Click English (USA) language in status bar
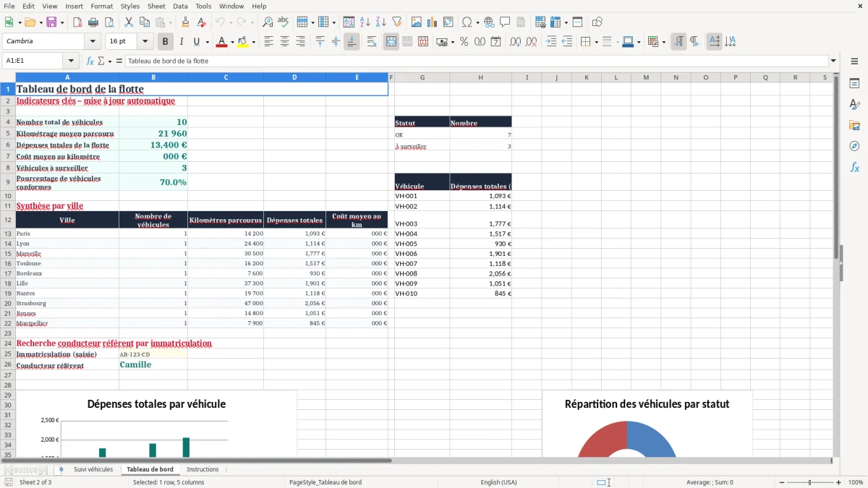Screen dimensions: 868x488 (498, 482)
